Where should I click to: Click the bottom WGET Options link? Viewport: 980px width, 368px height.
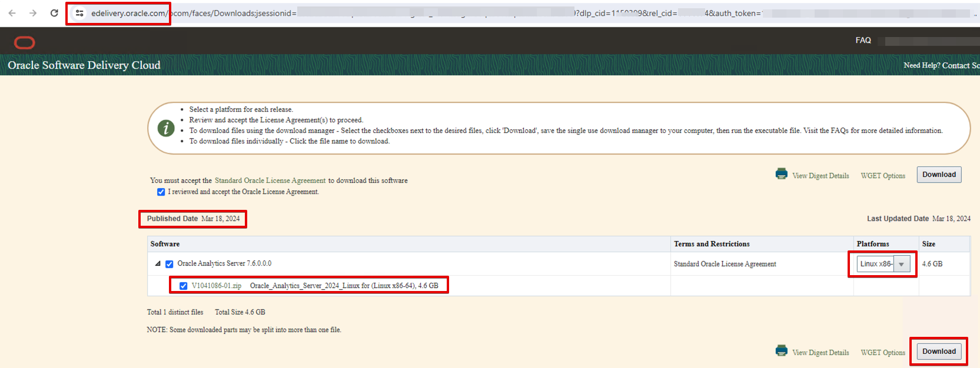[x=883, y=353]
